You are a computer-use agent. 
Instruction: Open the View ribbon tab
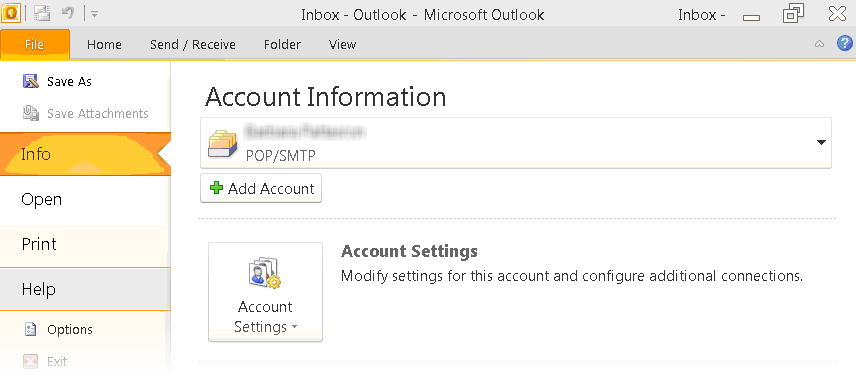[342, 45]
